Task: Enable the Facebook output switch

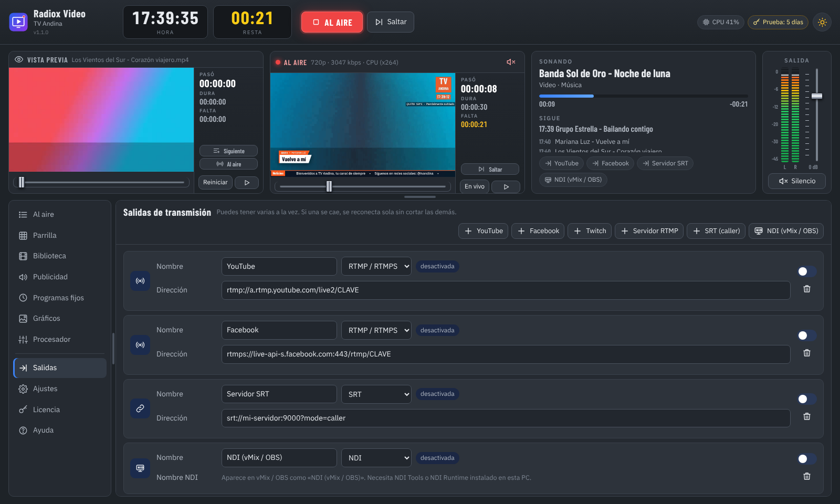Action: 807,335
